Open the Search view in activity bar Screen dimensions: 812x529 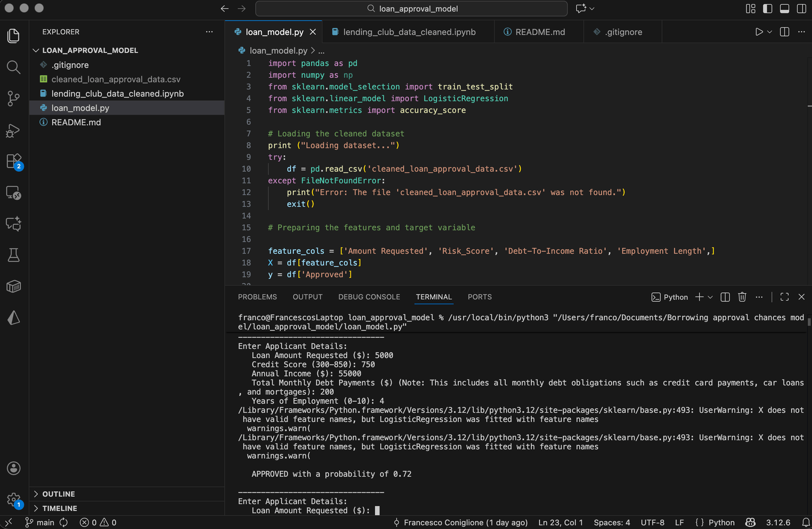point(13,67)
